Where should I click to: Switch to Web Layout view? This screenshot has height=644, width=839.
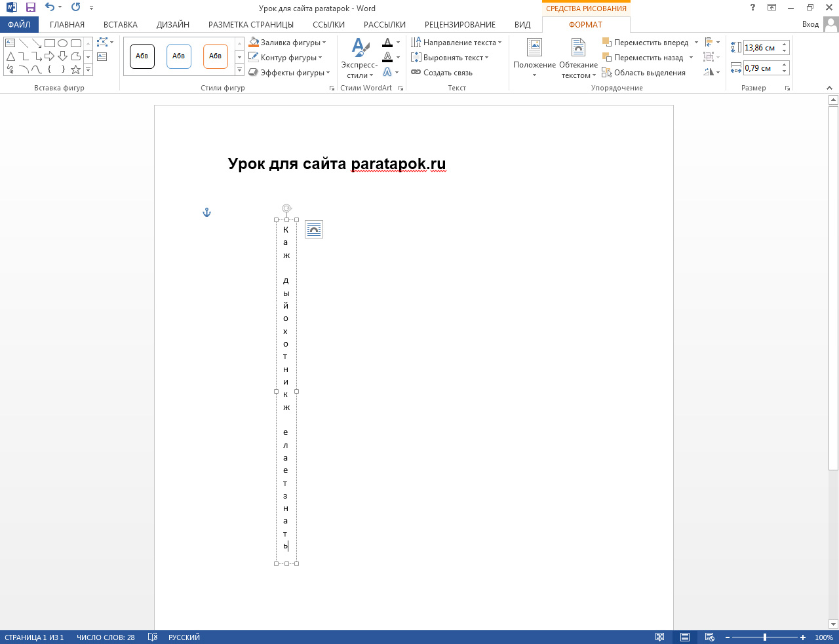709,637
